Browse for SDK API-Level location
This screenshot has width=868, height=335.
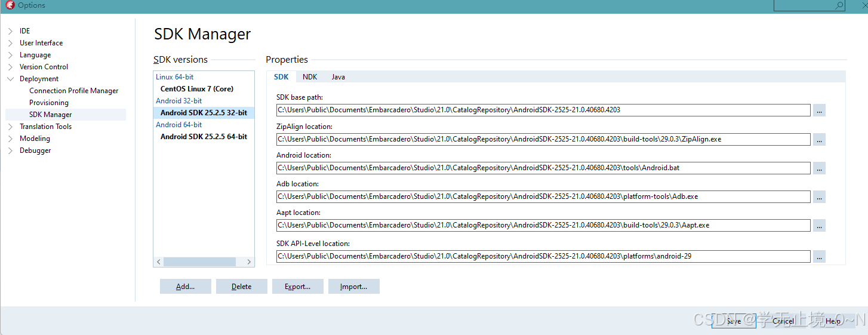click(819, 256)
